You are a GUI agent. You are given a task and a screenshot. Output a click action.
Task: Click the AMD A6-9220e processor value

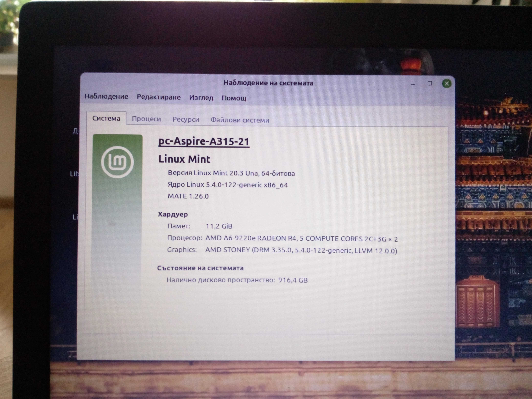coord(301,239)
